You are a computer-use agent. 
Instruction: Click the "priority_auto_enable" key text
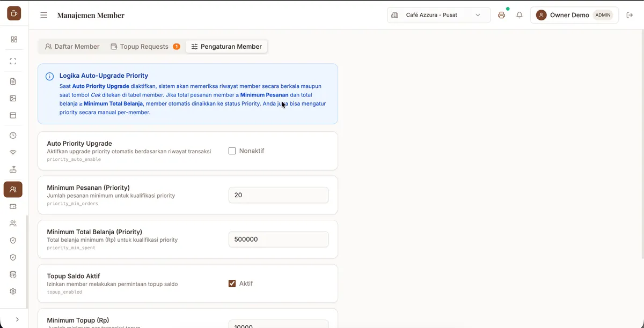[74, 160]
